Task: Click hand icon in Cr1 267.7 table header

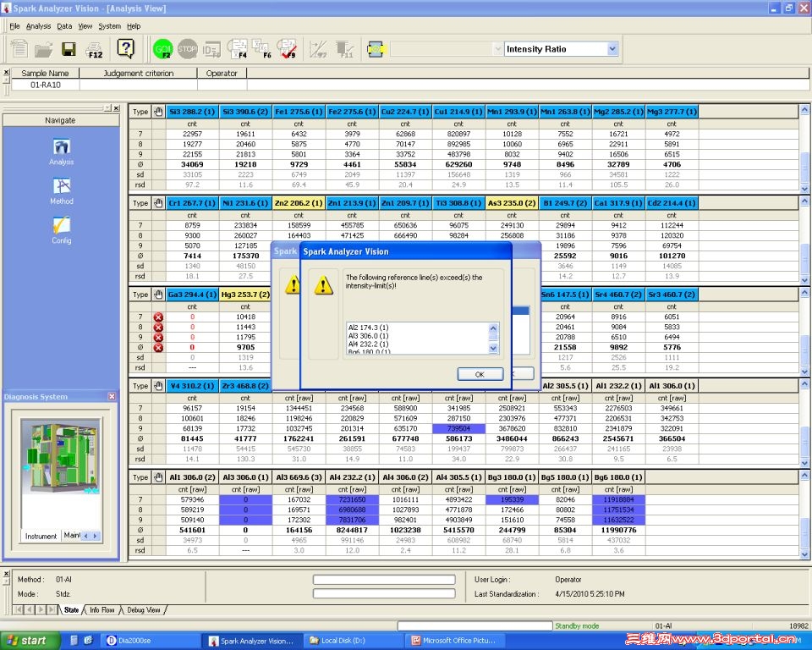Action: pos(158,203)
